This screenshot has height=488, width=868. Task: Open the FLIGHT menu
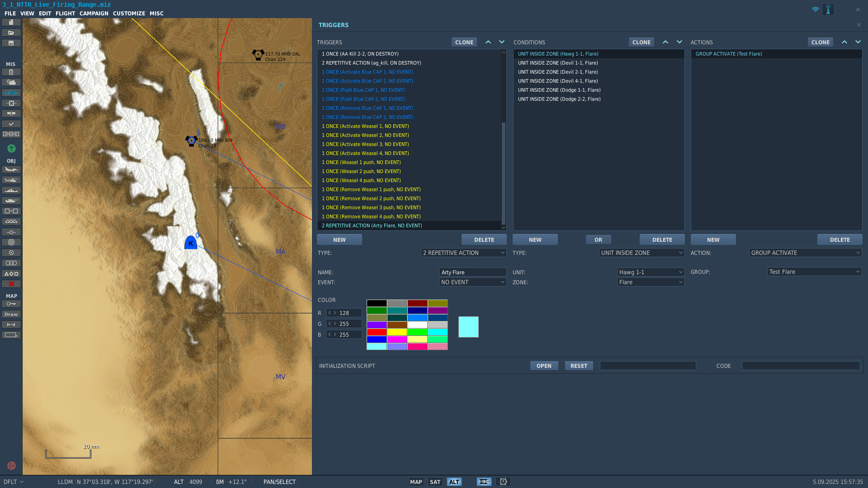[x=65, y=14]
